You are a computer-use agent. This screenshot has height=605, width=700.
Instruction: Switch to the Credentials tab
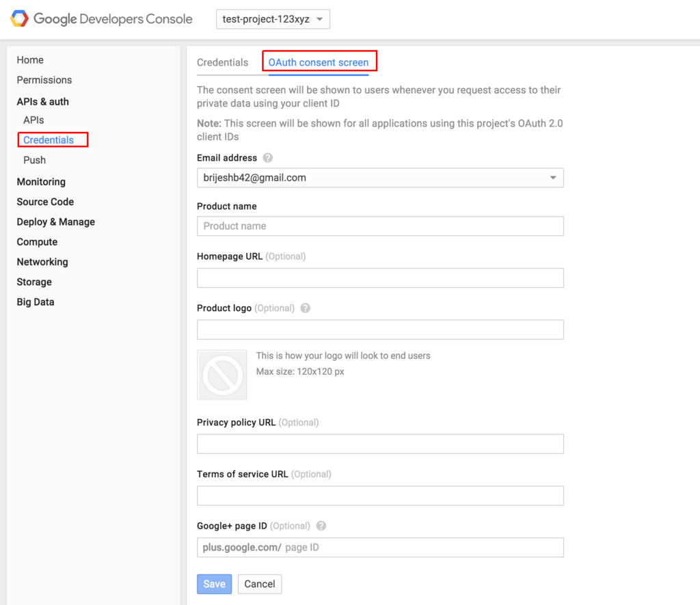pyautogui.click(x=223, y=62)
